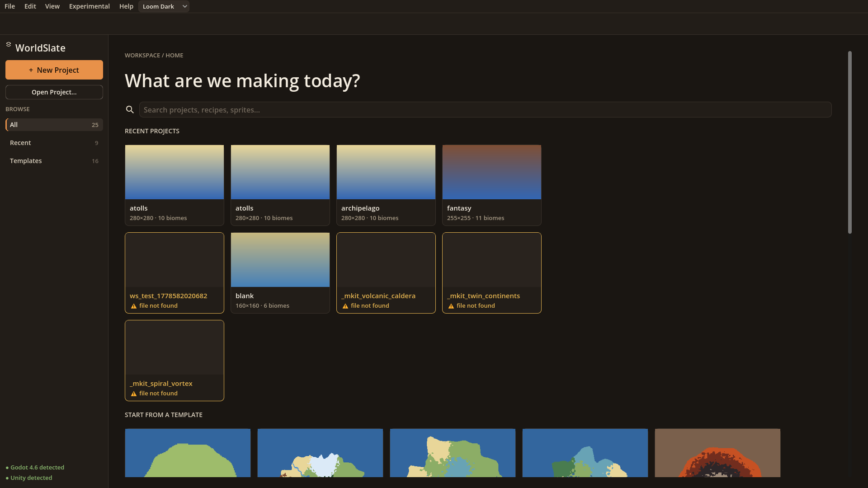This screenshot has width=868, height=488.
Task: Click the WorldSlate logo icon
Action: 9,44
